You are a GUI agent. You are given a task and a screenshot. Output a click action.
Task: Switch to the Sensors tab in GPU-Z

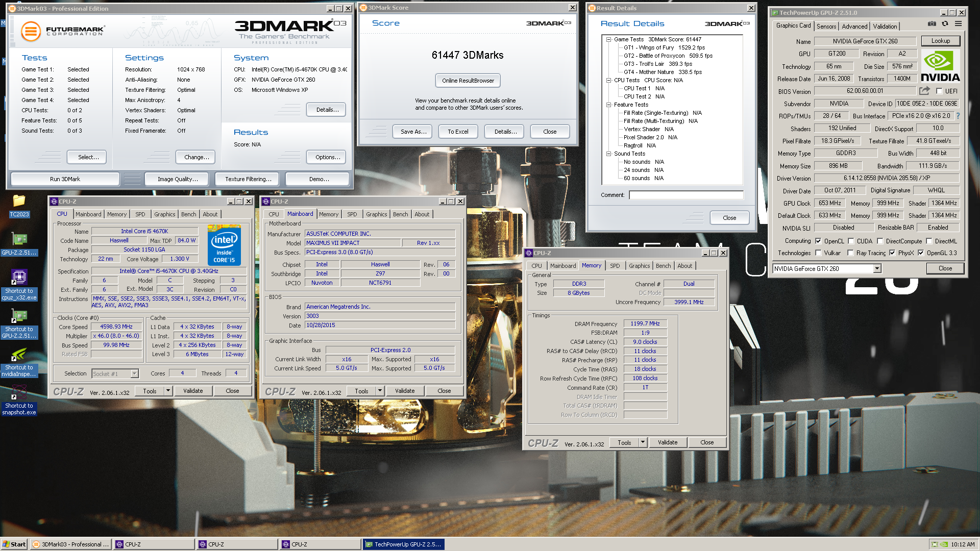826,27
